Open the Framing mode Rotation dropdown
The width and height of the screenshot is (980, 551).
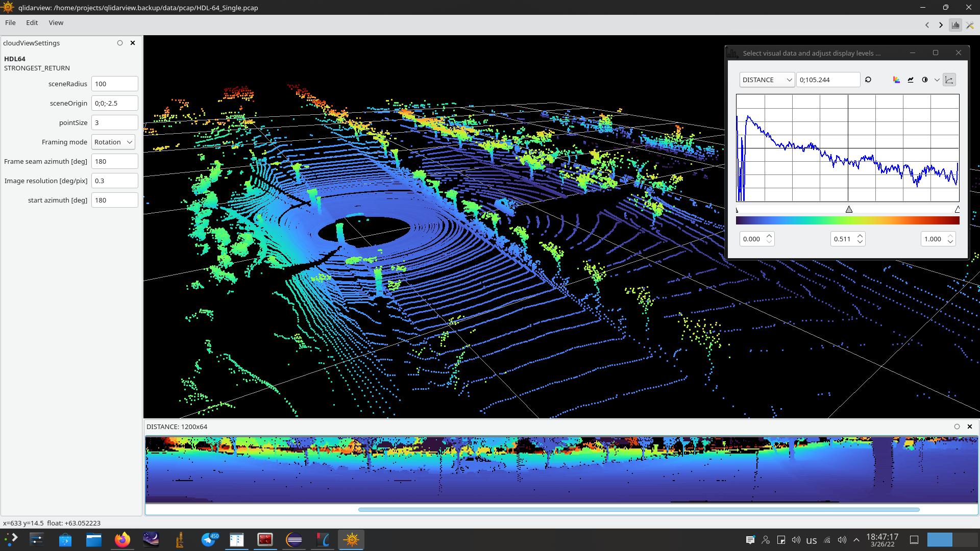pyautogui.click(x=113, y=142)
